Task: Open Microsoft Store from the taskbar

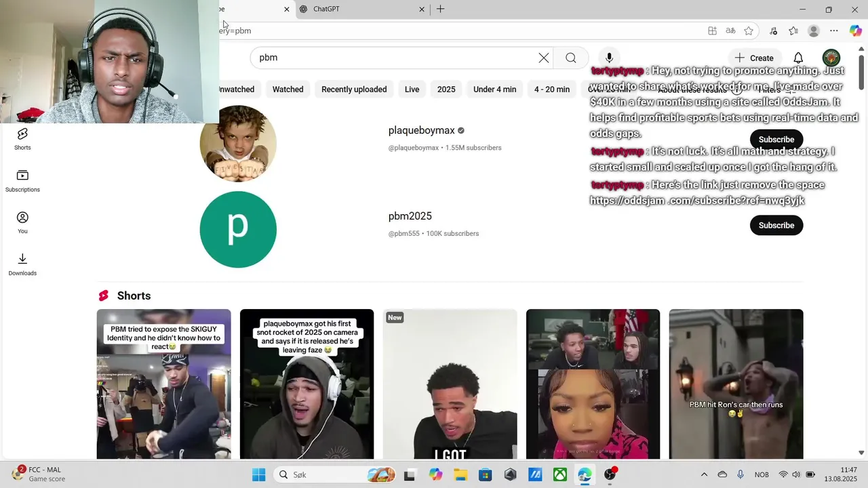Action: tap(486, 475)
